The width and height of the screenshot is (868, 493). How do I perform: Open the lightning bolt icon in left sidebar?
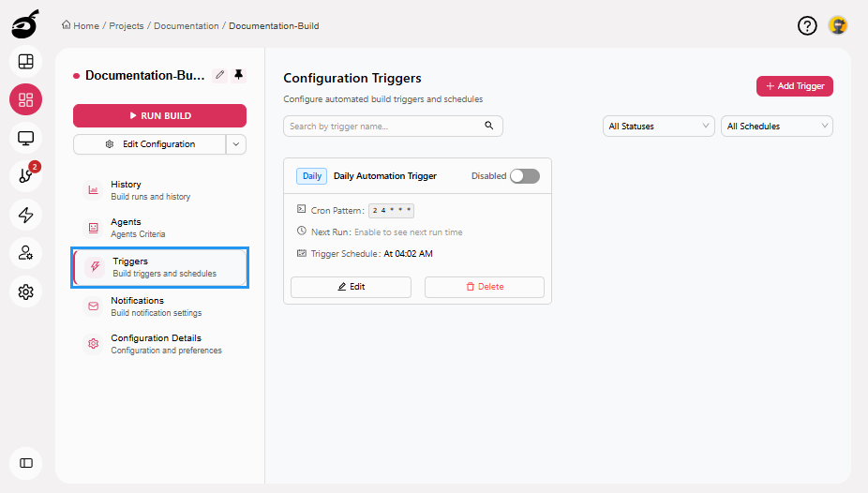[26, 215]
